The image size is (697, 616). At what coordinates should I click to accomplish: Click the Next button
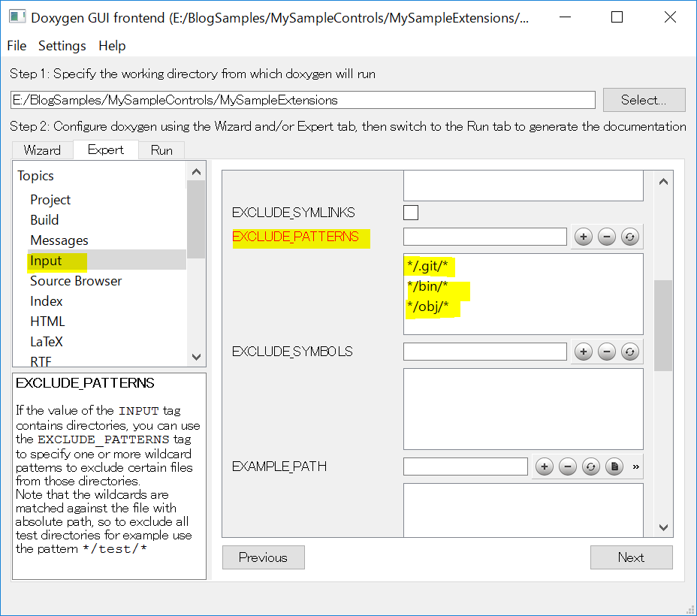(631, 557)
